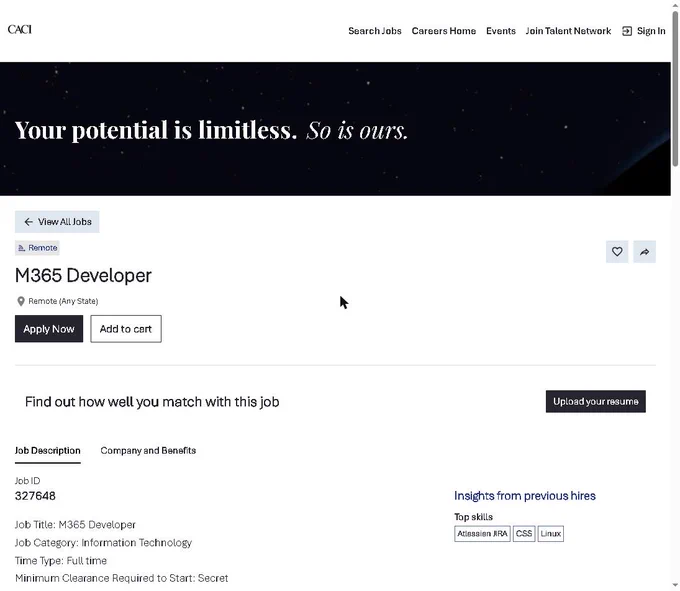Image resolution: width=680 pixels, height=591 pixels.
Task: Select the Linux skill tag
Action: [x=551, y=534]
